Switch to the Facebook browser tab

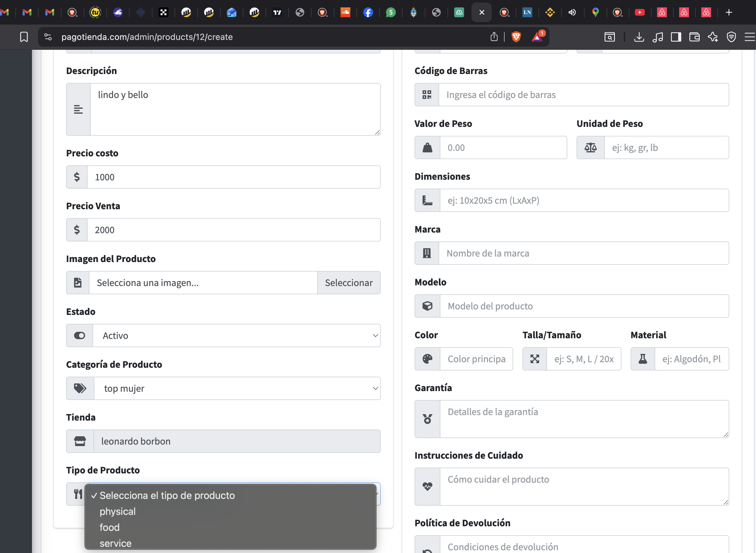coord(368,12)
